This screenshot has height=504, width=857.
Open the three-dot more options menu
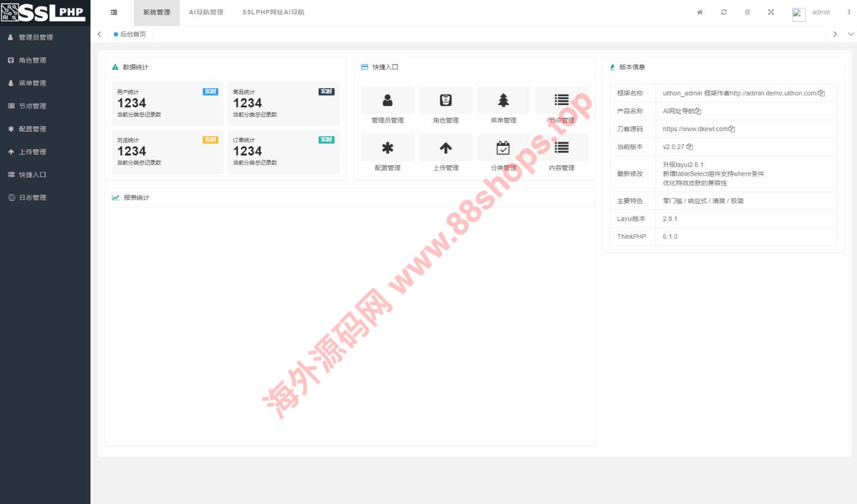click(848, 12)
